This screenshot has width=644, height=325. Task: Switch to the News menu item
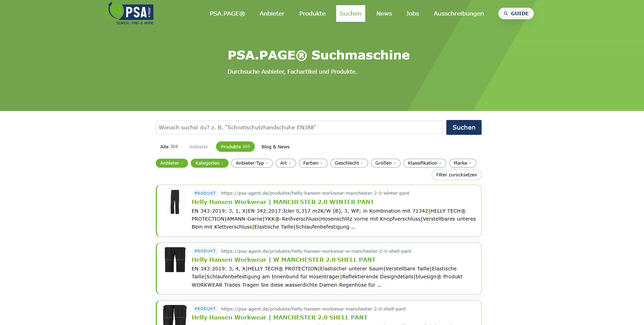tap(384, 13)
